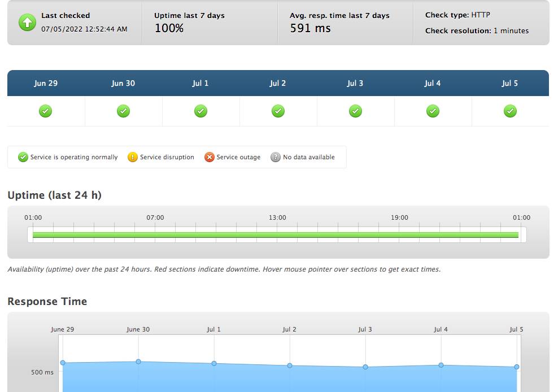558x392 pixels.
Task: Click the June 30 response time data point
Action: tap(138, 361)
